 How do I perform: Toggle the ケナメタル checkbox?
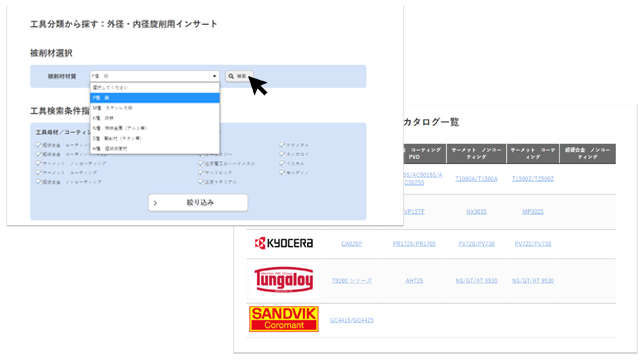282,145
